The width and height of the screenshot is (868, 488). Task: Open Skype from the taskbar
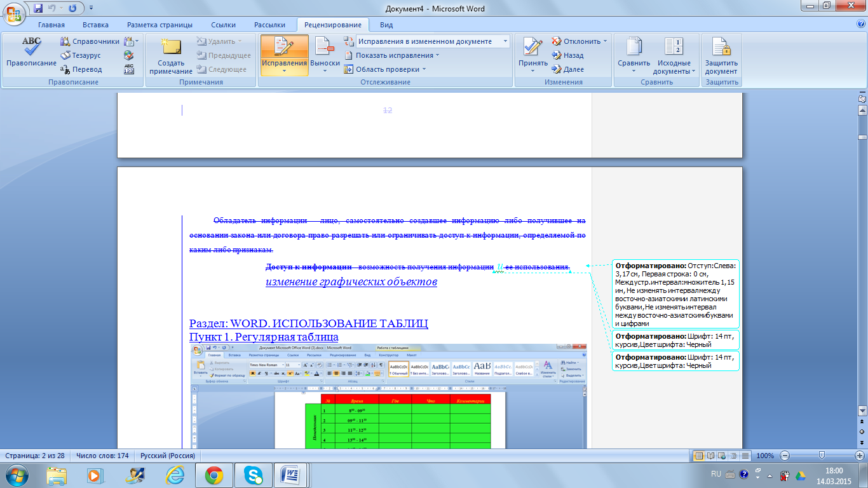pos(253,475)
